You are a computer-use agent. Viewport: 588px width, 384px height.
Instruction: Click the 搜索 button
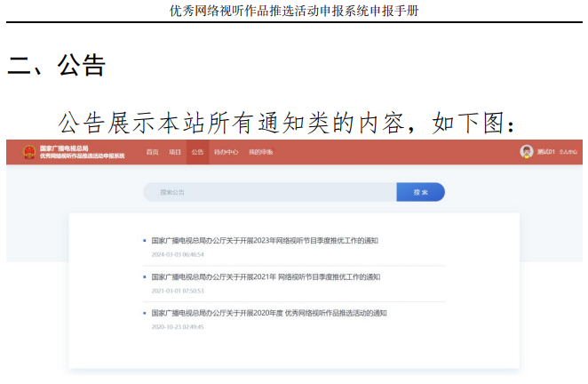pos(420,192)
